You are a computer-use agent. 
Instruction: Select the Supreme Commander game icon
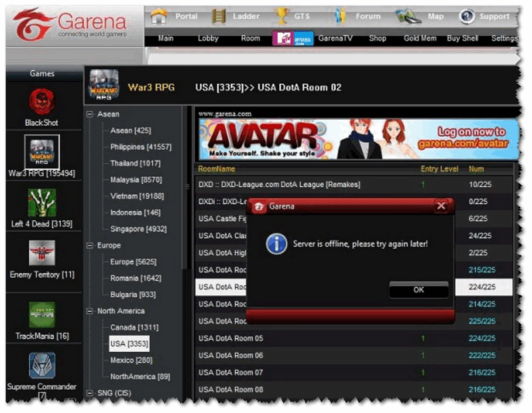[42, 366]
